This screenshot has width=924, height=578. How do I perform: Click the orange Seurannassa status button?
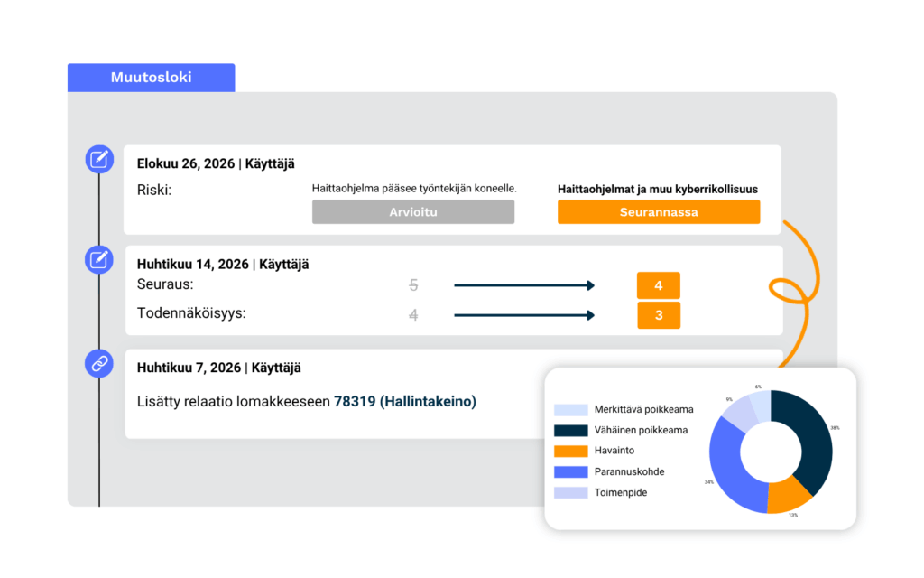(659, 211)
